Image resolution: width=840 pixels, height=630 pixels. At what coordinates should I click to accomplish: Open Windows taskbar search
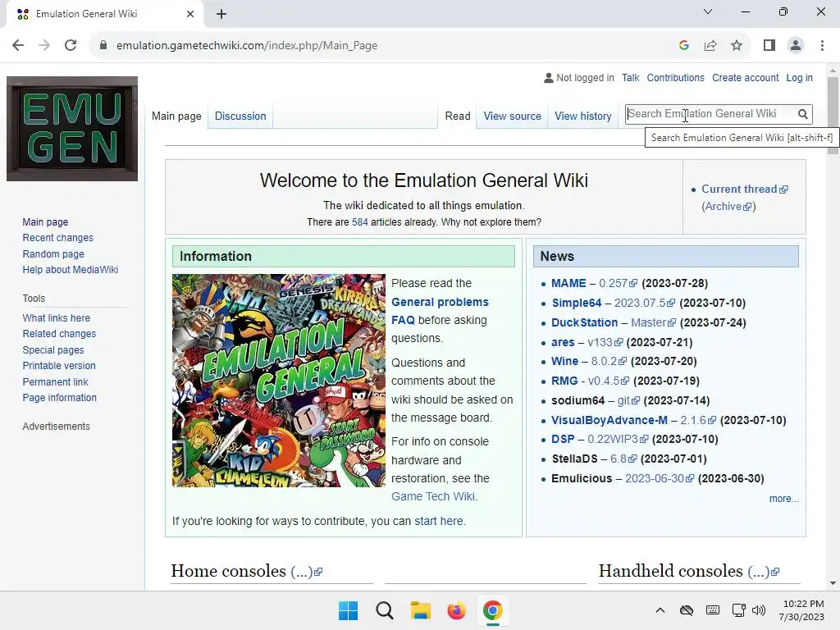tap(384, 610)
